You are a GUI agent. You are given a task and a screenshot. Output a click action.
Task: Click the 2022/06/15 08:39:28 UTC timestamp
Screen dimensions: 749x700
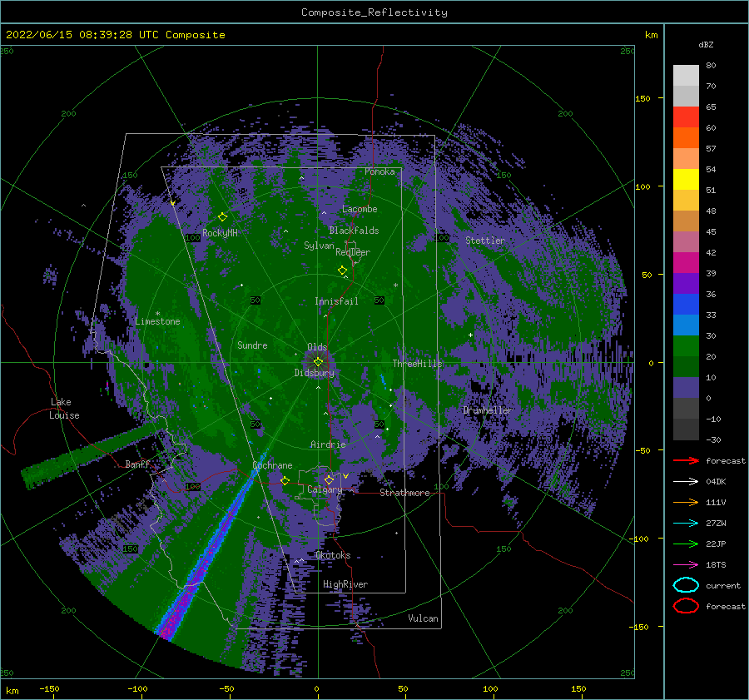pyautogui.click(x=82, y=35)
